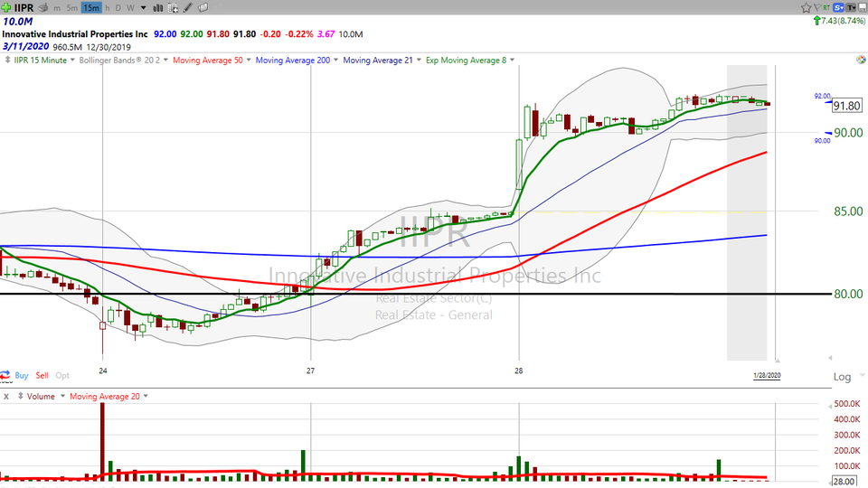The height and width of the screenshot is (488, 868).
Task: Click the save icon at top right
Action: (862, 7)
